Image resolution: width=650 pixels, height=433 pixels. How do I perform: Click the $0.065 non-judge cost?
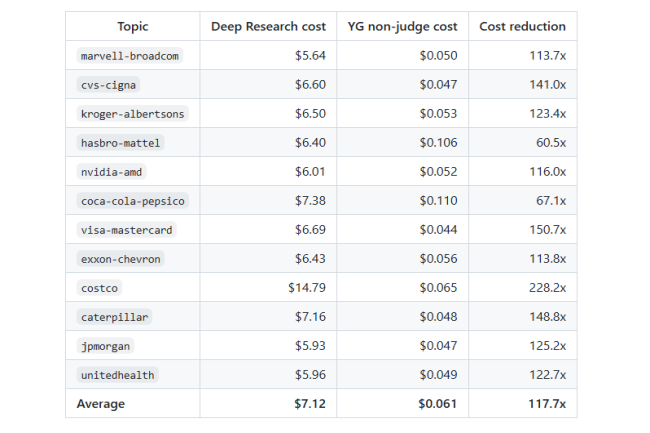[x=438, y=288]
